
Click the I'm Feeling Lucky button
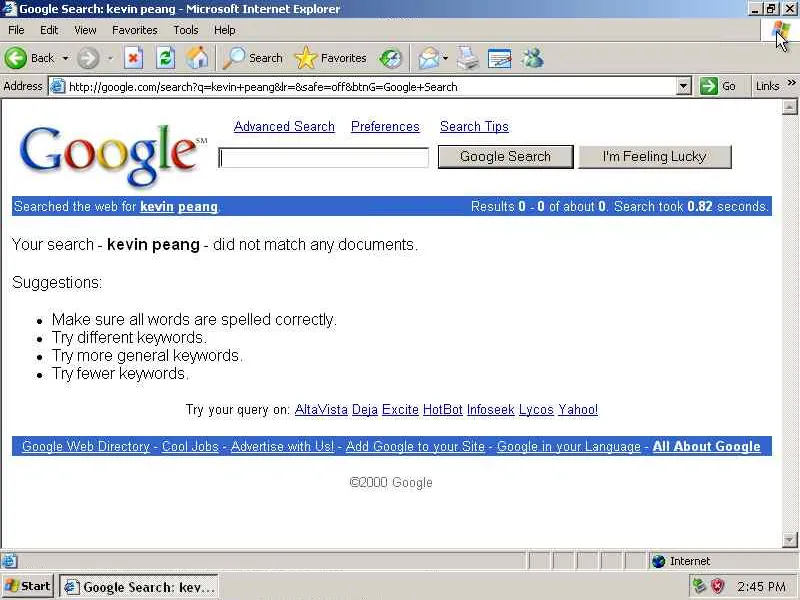click(x=655, y=157)
